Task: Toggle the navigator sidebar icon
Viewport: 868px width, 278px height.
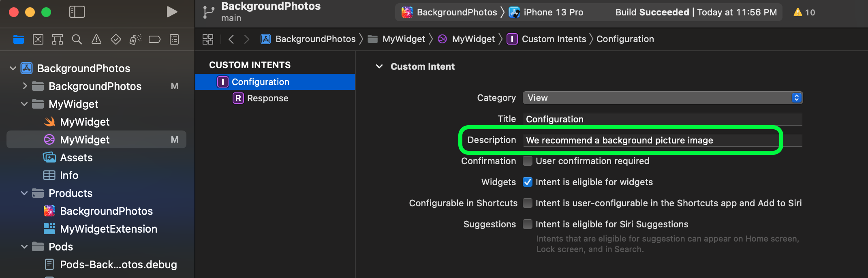Action: coord(77,12)
